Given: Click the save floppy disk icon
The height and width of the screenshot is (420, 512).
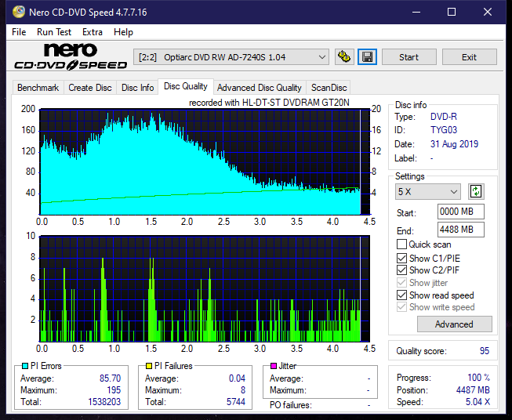Looking at the screenshot, I should click(368, 57).
